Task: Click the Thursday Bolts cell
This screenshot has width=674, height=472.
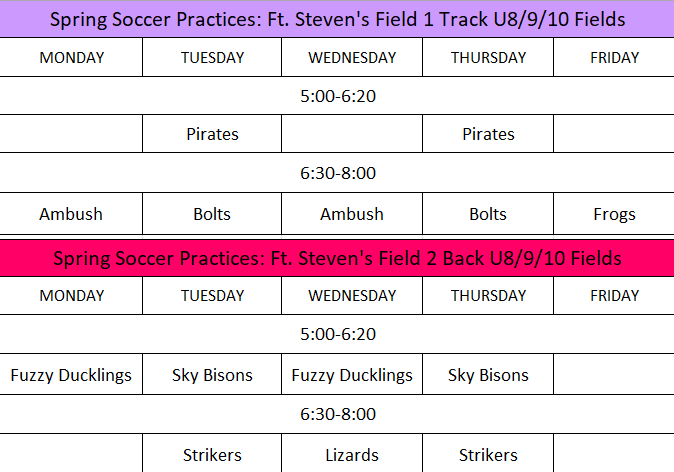Action: pyautogui.click(x=488, y=214)
